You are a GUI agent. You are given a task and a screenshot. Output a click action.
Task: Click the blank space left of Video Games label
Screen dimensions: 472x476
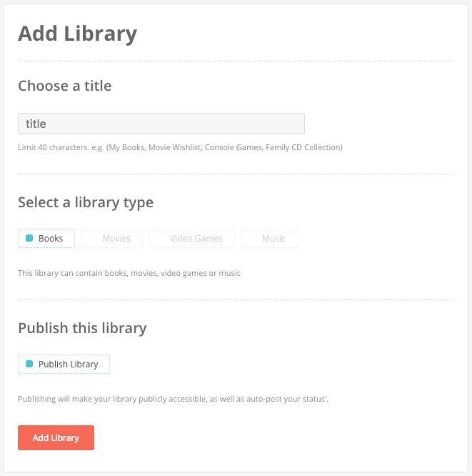point(161,239)
